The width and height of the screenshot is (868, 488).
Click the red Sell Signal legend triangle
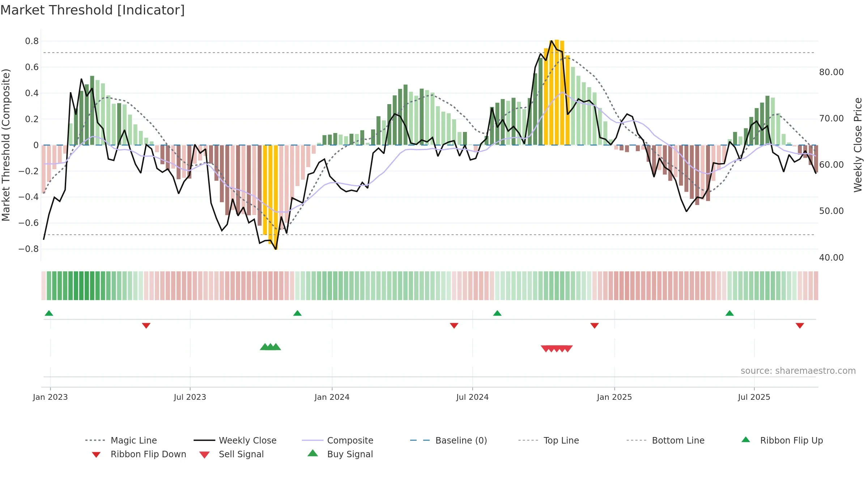click(x=205, y=455)
